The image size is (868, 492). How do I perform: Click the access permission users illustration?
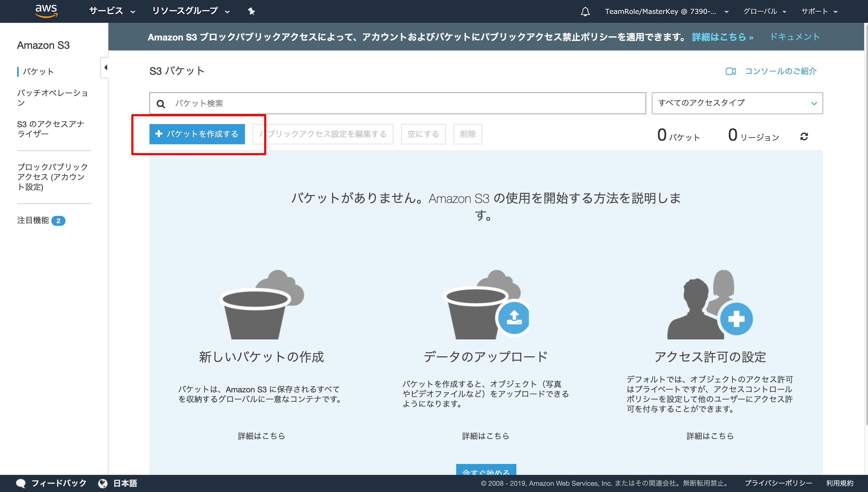tap(710, 304)
